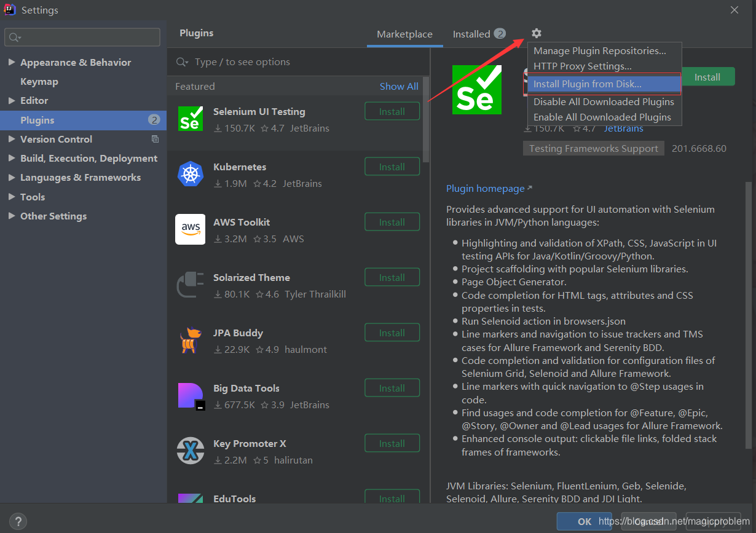Click the Kubernetes plugin icon
This screenshot has height=533, width=756.
pos(190,174)
